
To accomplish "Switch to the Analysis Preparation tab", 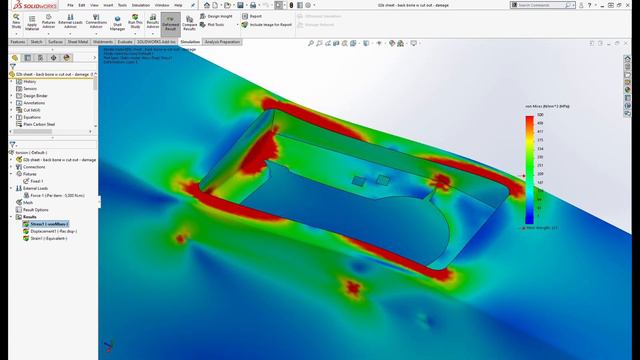I will (x=222, y=42).
